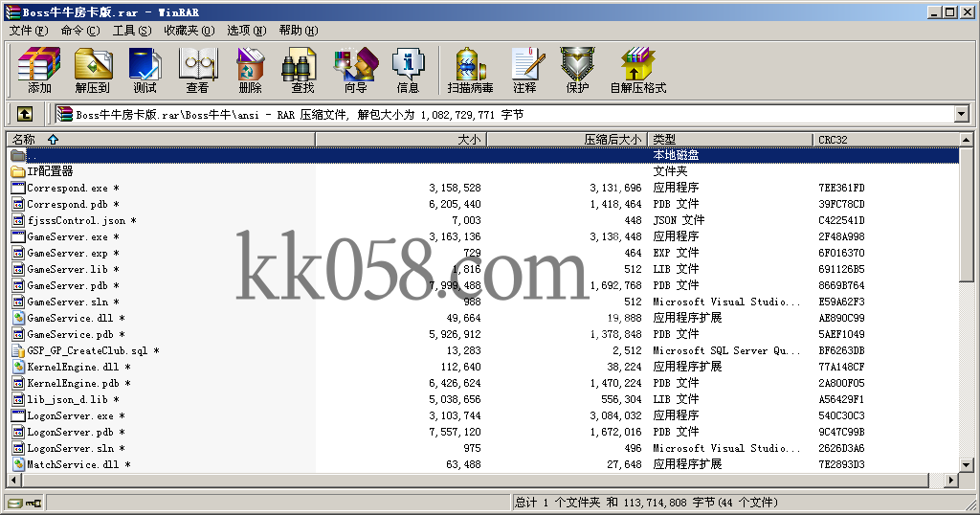Click CRC32 value A56429F1
The image size is (980, 515).
[841, 399]
